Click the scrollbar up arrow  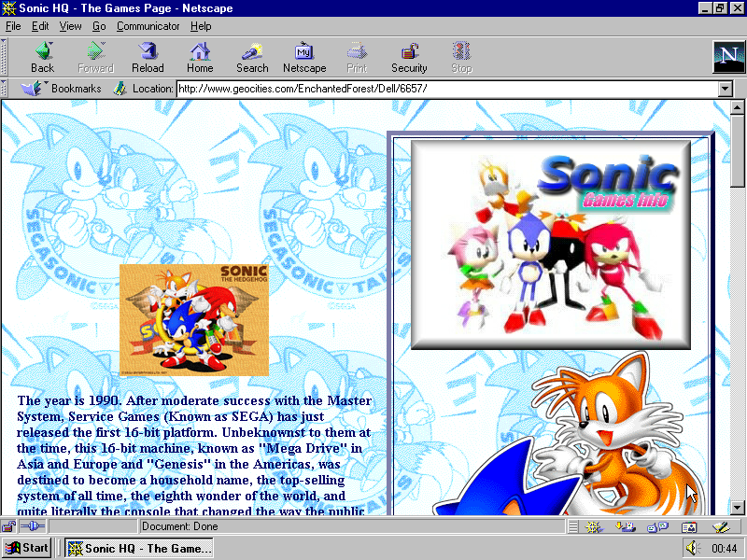point(737,107)
